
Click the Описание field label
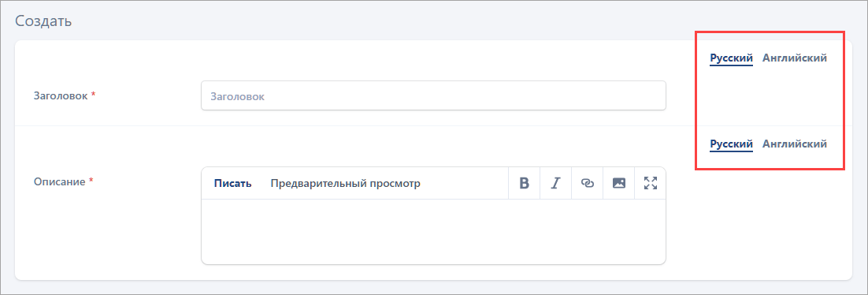click(59, 181)
